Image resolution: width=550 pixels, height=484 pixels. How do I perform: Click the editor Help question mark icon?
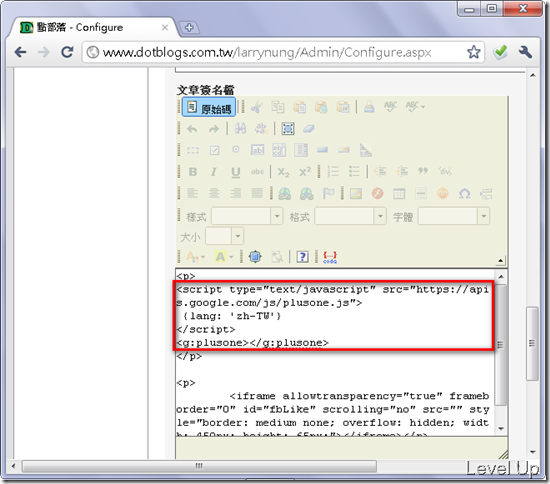pyautogui.click(x=303, y=257)
